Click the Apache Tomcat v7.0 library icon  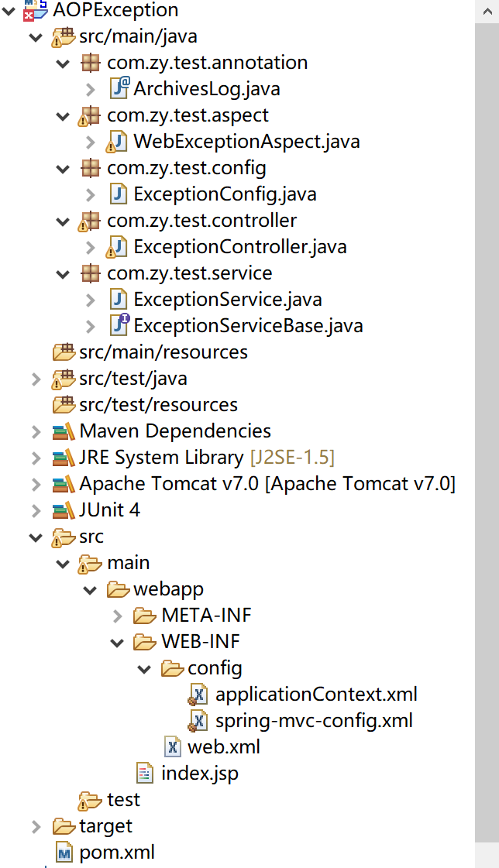click(x=64, y=483)
